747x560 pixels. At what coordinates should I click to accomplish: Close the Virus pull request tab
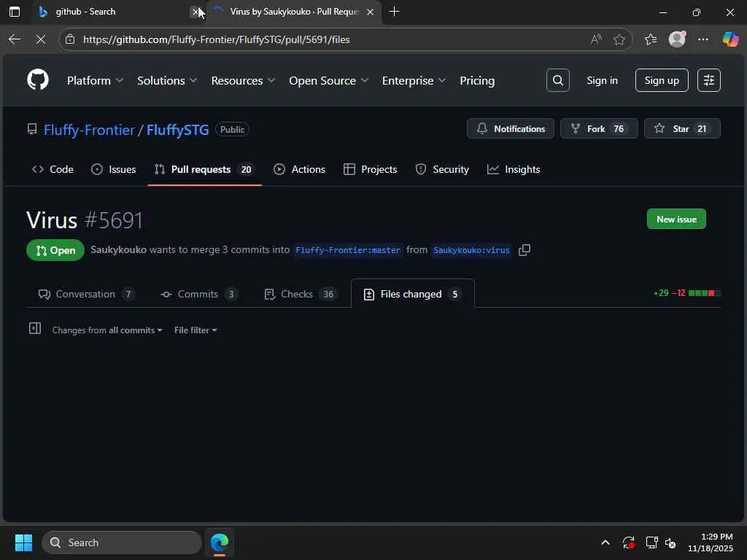(370, 12)
